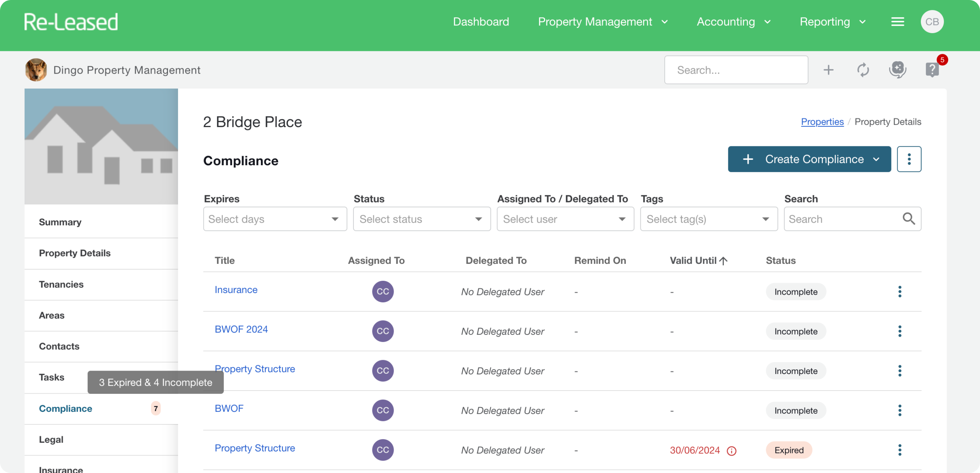Click in the global Search... field
This screenshot has width=980, height=473.
[736, 70]
